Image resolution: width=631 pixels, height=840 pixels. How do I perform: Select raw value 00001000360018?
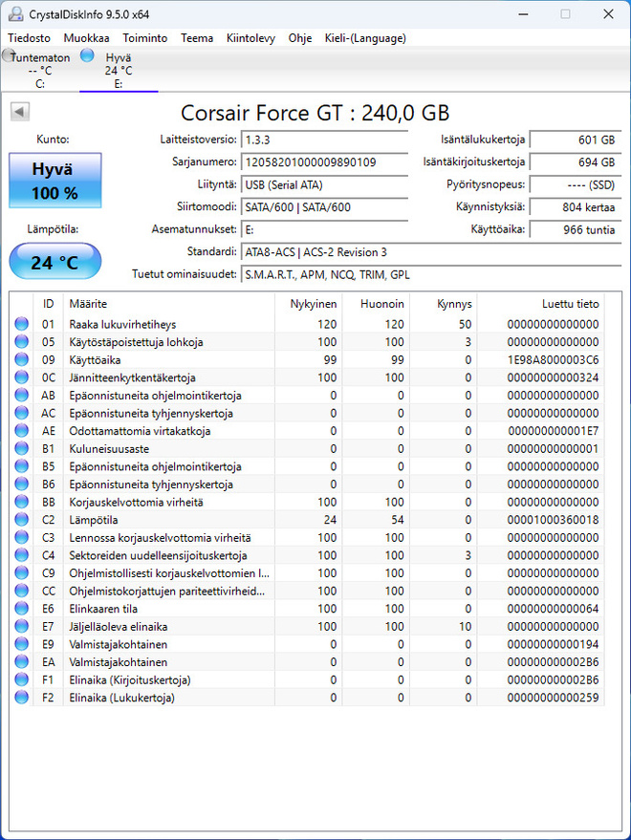click(x=553, y=520)
